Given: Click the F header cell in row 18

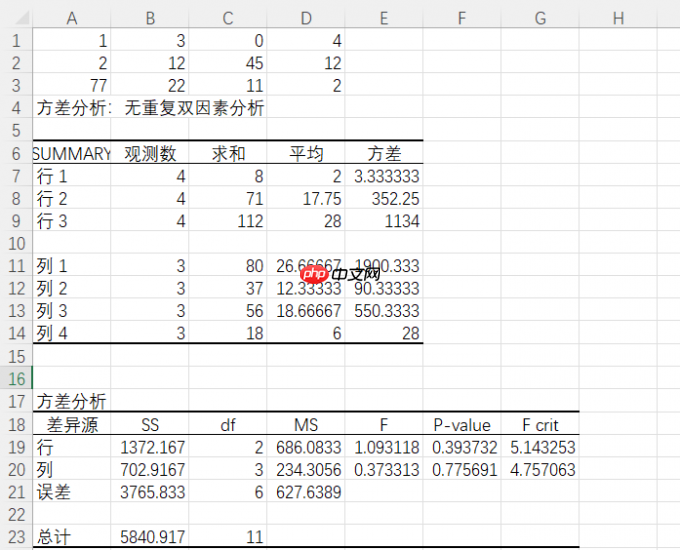Looking at the screenshot, I should 384,425.
